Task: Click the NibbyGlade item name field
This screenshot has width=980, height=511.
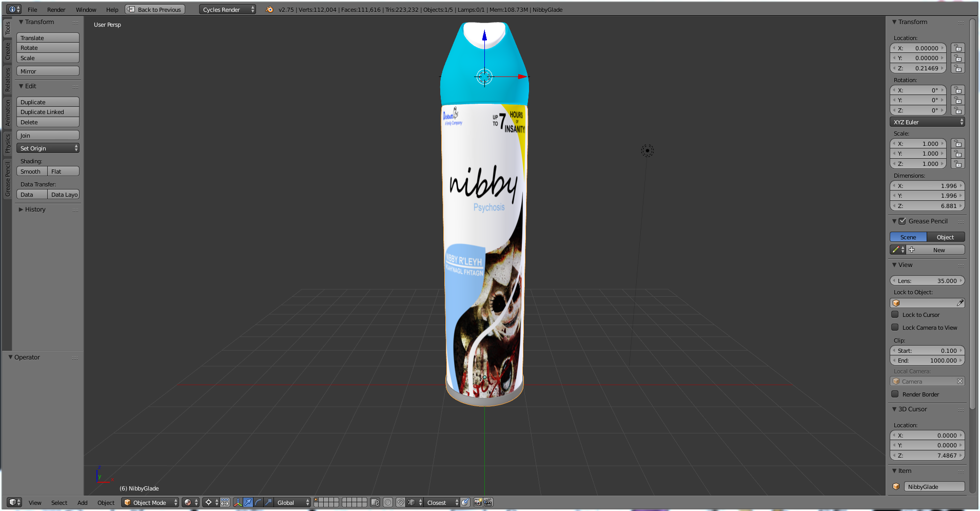Action: click(934, 486)
